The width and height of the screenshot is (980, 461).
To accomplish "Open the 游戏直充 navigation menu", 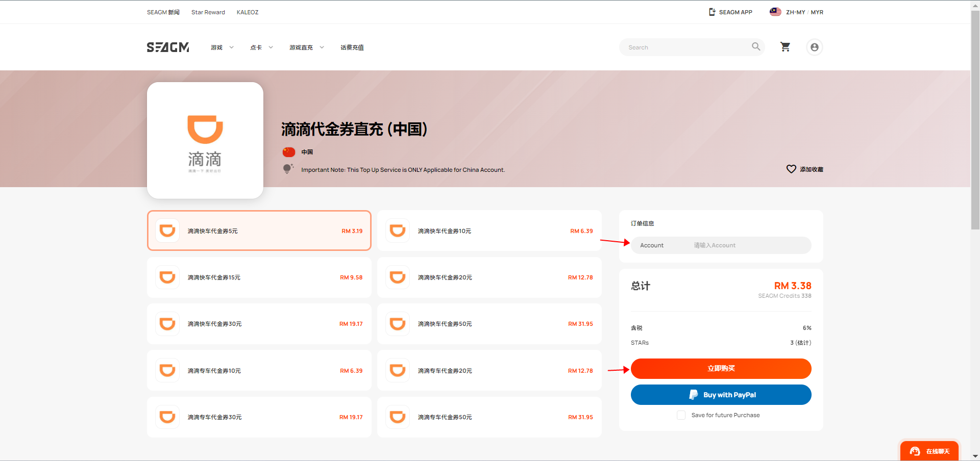I will [301, 47].
